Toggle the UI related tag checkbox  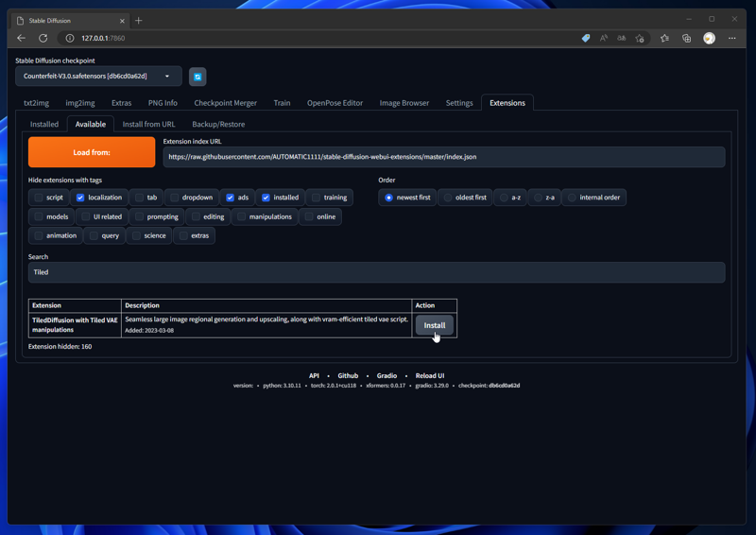click(x=86, y=216)
